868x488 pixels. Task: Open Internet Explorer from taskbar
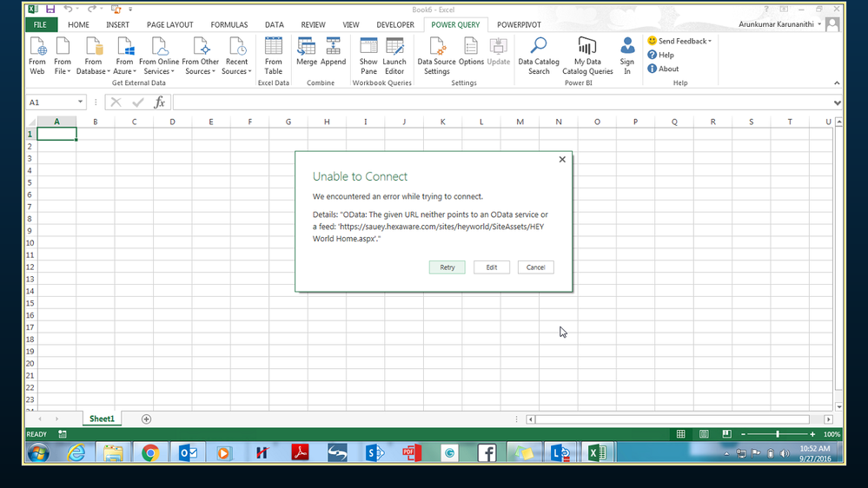(x=76, y=453)
